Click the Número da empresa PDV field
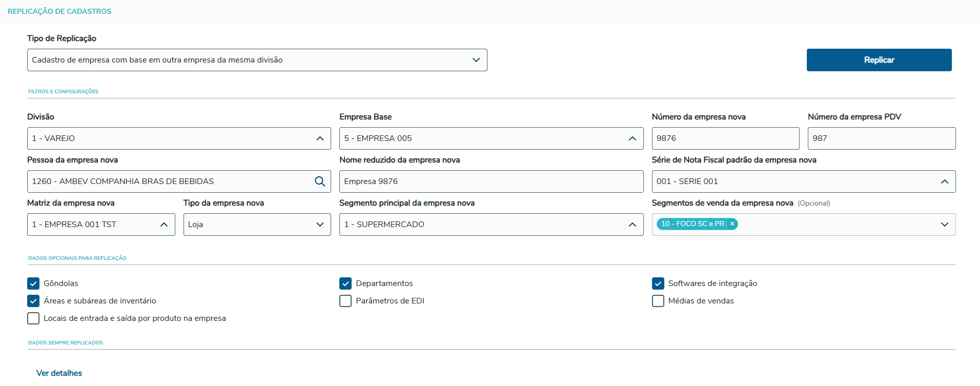 point(881,138)
